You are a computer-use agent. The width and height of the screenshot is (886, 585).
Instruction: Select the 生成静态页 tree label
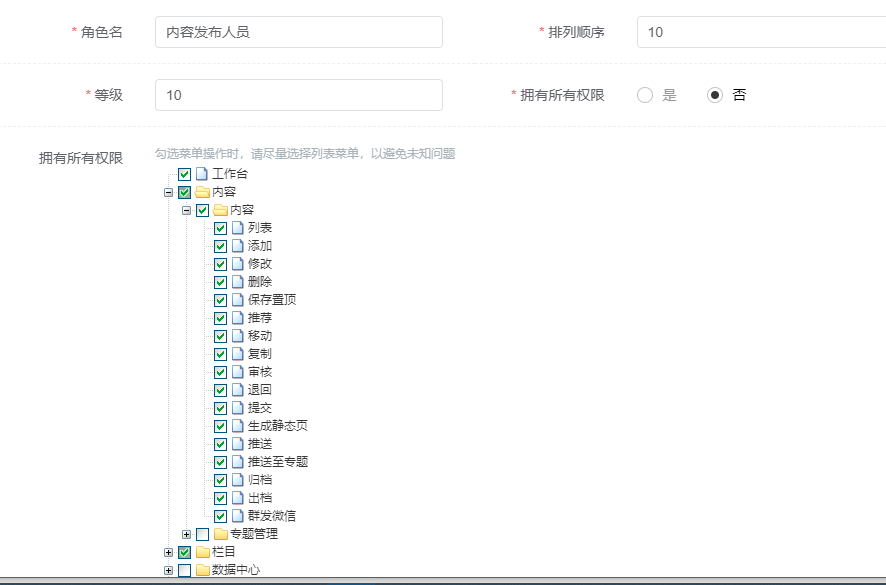(277, 426)
